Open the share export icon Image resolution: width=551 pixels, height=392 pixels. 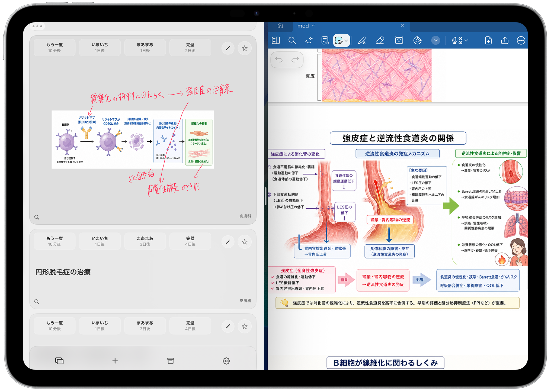[504, 40]
